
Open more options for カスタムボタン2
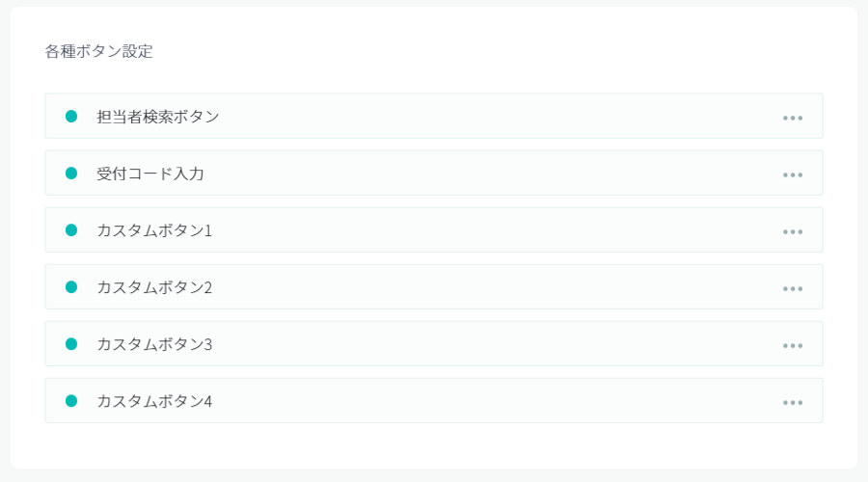(x=793, y=288)
